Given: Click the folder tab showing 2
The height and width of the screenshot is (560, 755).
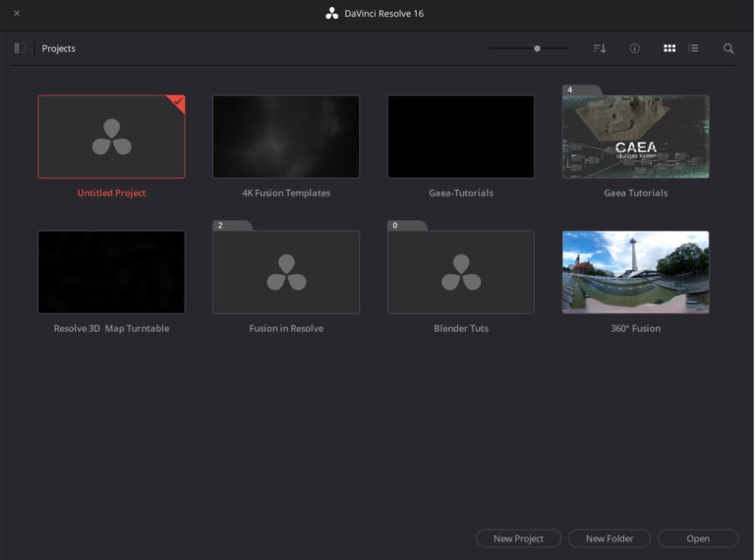Looking at the screenshot, I should 232,225.
